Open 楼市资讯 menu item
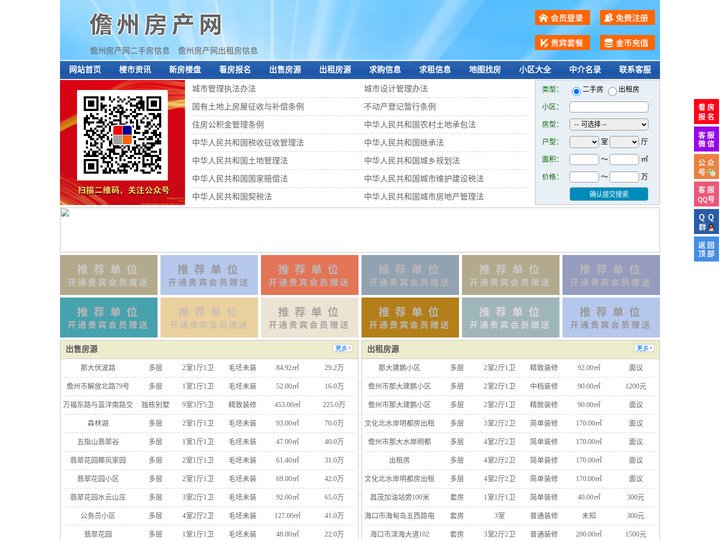720x540 pixels. [135, 70]
